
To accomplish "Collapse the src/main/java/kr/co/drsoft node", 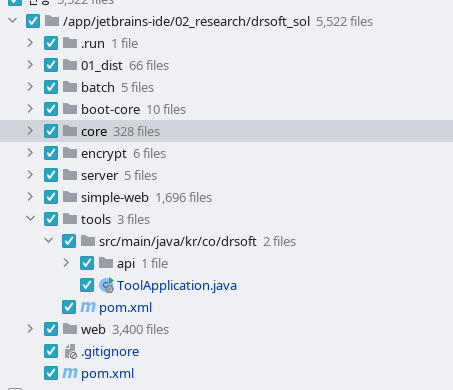I will click(48, 241).
